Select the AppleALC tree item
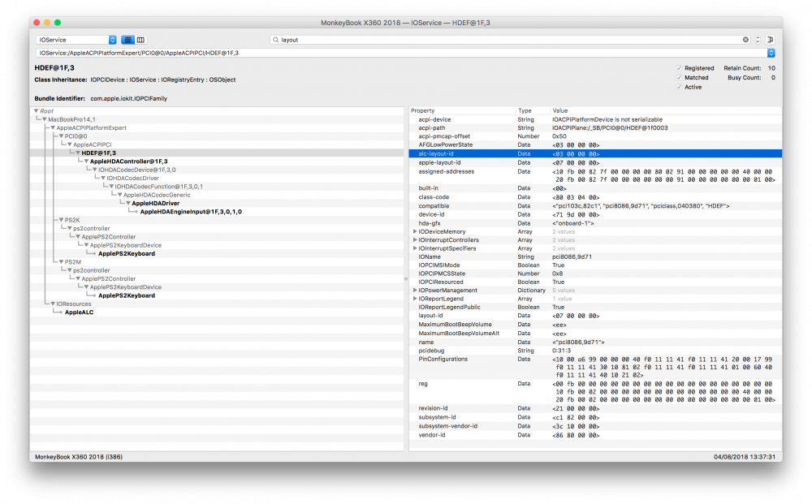 coord(79,312)
